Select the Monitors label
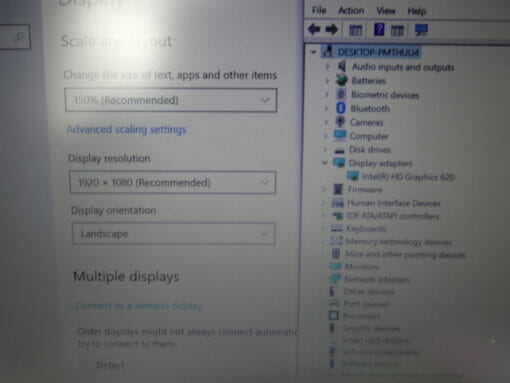Viewport: 510px width, 383px height. tap(362, 267)
